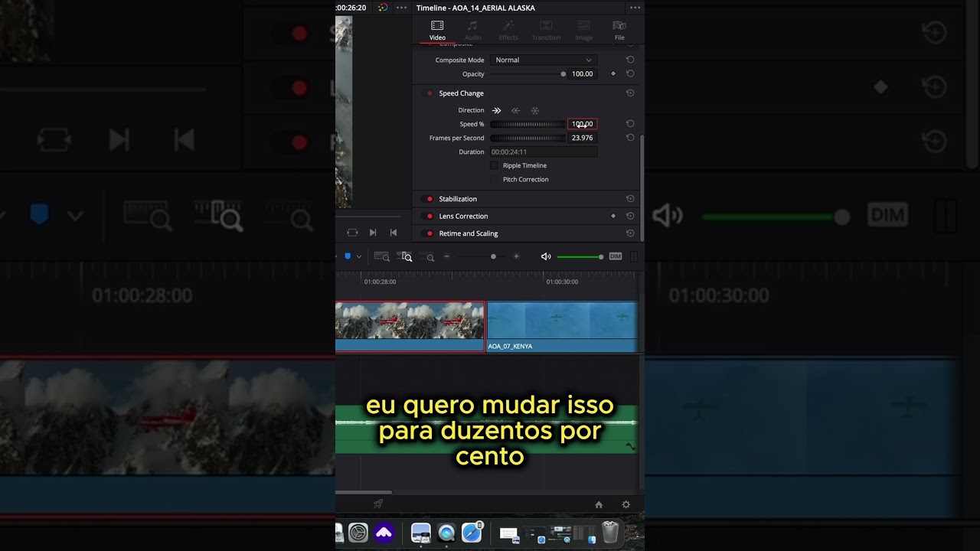Set direction to reverse playback
980x551 pixels.
click(515, 110)
